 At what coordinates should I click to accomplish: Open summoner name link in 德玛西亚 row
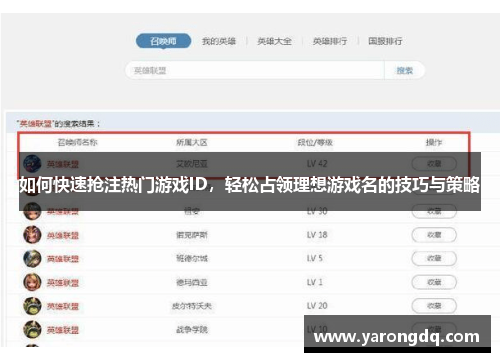pos(63,283)
